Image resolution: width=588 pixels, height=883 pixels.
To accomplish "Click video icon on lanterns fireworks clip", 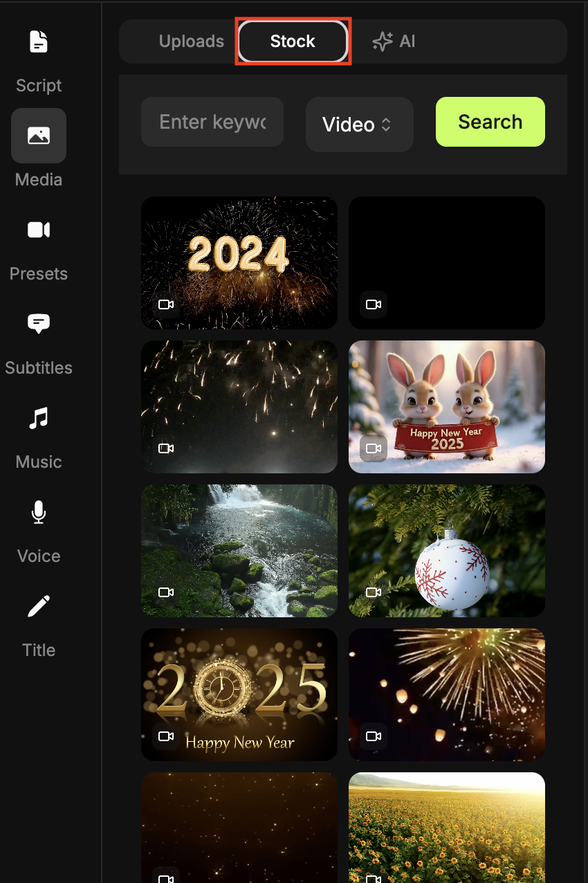I will (374, 736).
